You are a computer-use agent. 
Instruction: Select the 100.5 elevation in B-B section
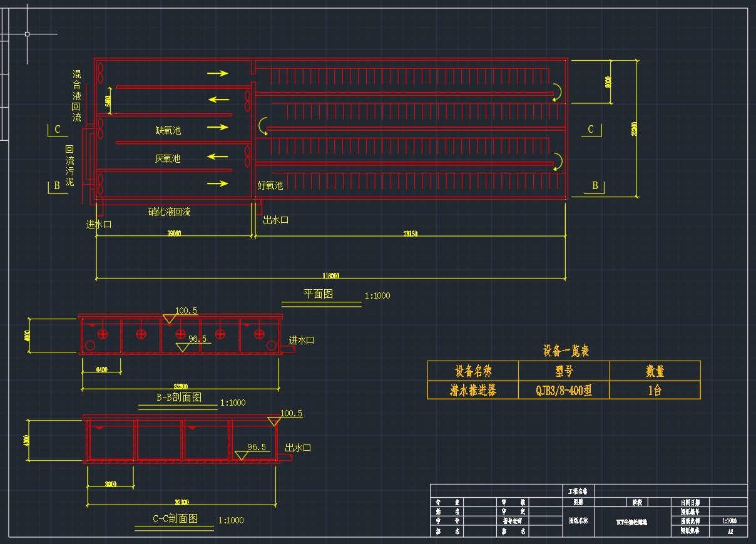186,310
